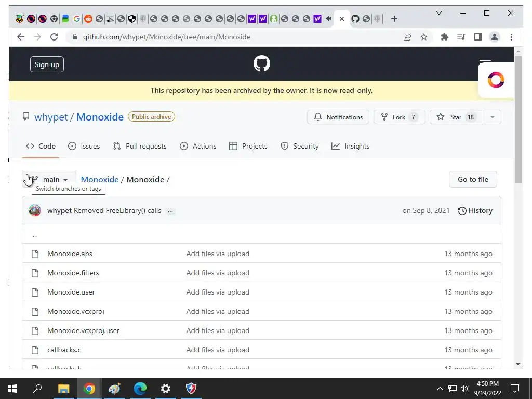
Task: Go back to previous page
Action: 21,37
